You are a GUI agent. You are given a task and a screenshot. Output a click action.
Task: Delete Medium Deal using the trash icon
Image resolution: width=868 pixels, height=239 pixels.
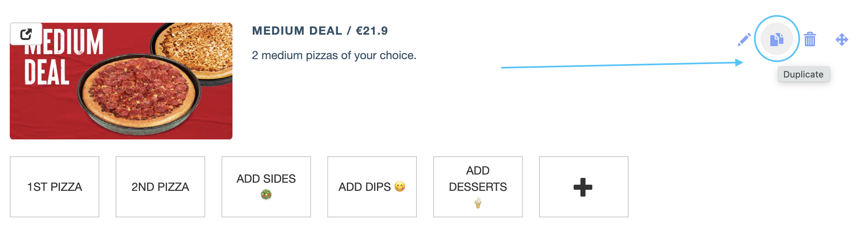tap(810, 39)
